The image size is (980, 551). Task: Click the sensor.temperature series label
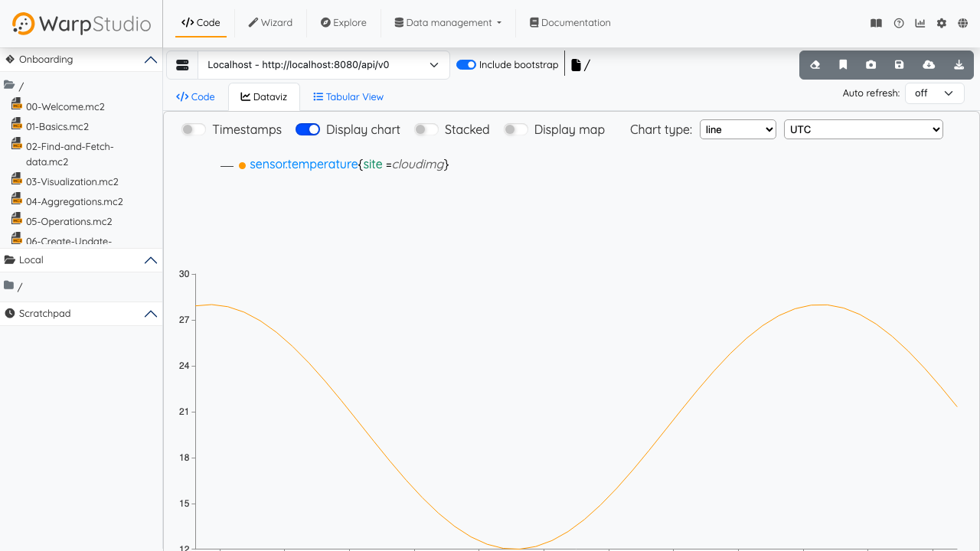(x=303, y=165)
